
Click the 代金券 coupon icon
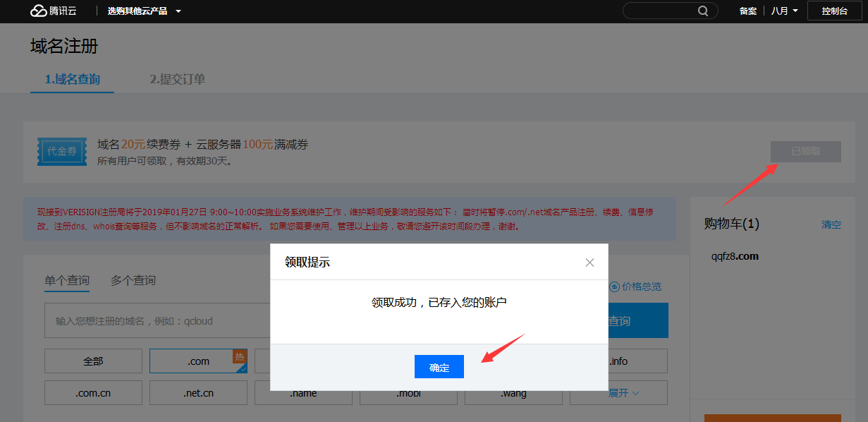(62, 152)
